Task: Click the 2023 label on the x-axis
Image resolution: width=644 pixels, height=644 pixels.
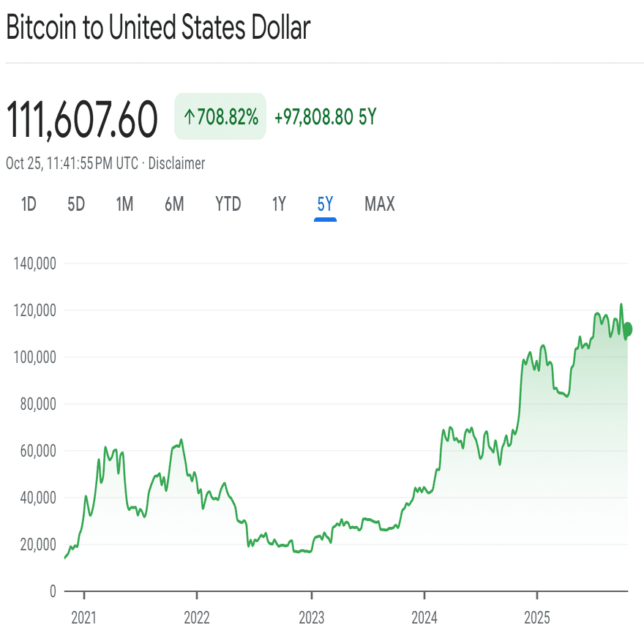Action: pyautogui.click(x=311, y=618)
